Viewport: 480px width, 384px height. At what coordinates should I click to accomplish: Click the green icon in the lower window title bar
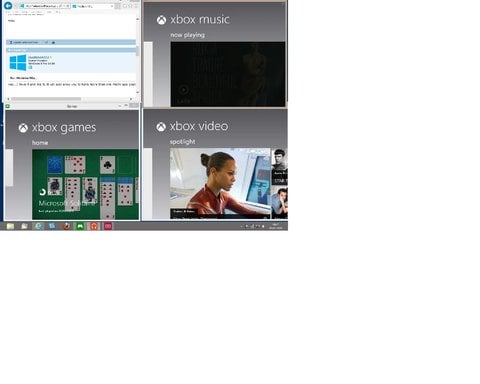[x=7, y=106]
